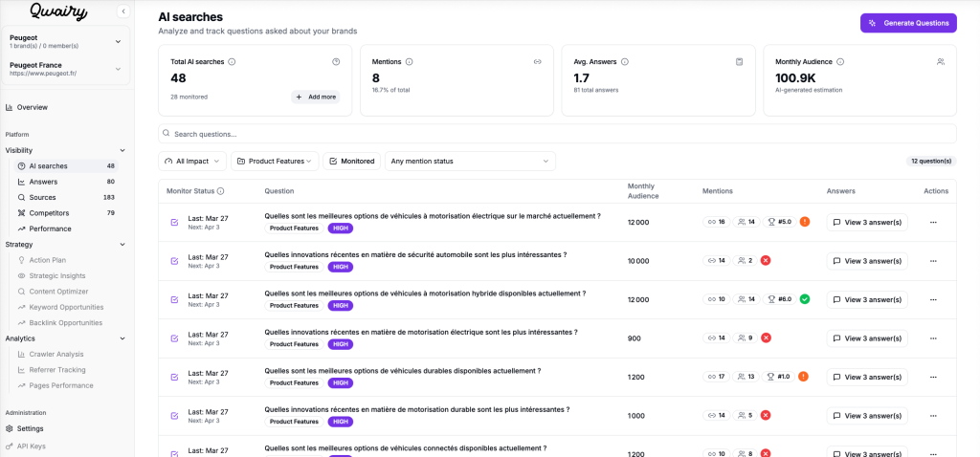Click the green checkmark status on hybride question

tap(805, 299)
